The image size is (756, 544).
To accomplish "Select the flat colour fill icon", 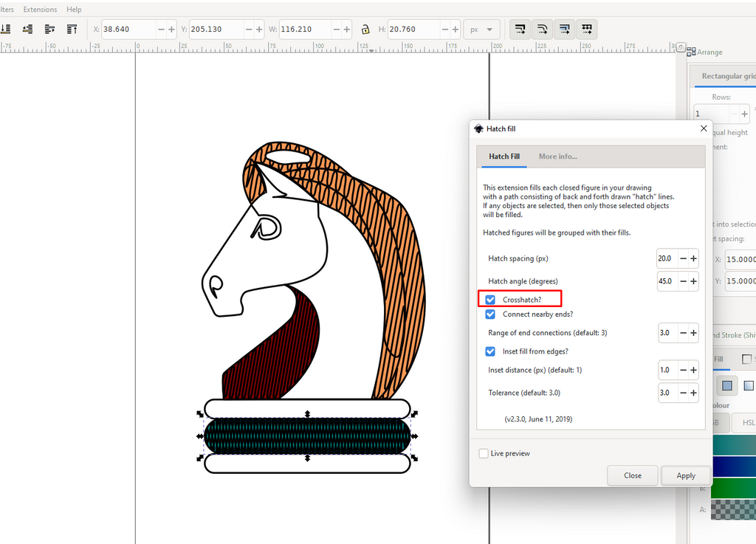I will 727,385.
